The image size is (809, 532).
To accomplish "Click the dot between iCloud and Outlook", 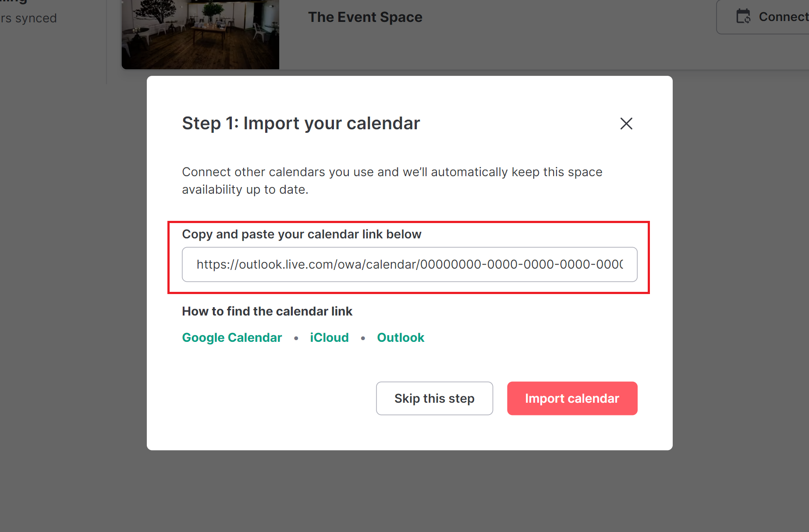I will click(x=363, y=338).
